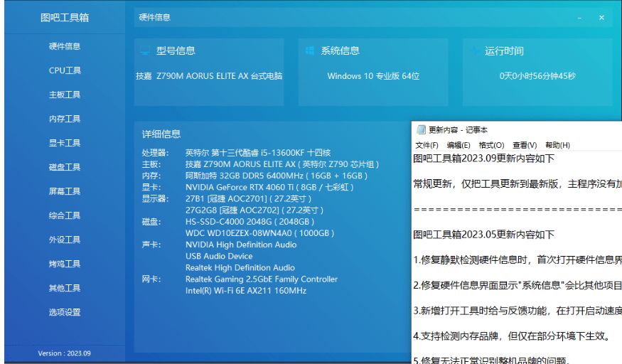Click the 详细信息 heading
The width and height of the screenshot is (622, 364).
tap(161, 134)
